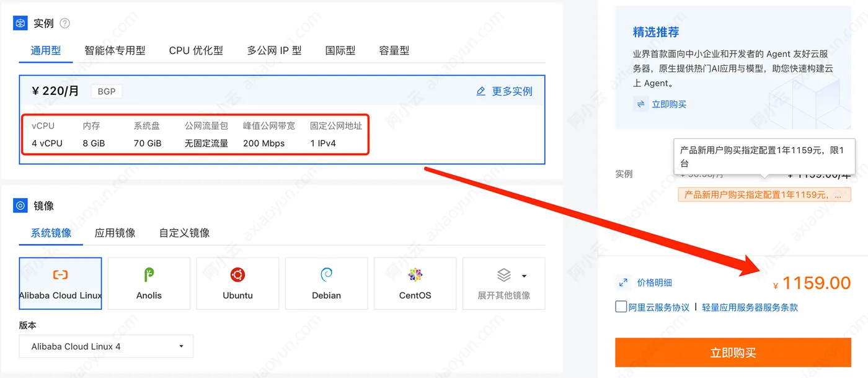The height and width of the screenshot is (378, 868).
Task: Click the 立即购买 link in 精选推荐
Action: (x=669, y=104)
